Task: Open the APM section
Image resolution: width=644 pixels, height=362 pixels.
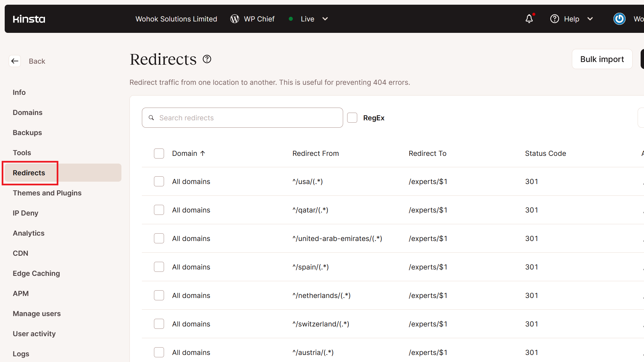Action: click(x=20, y=293)
